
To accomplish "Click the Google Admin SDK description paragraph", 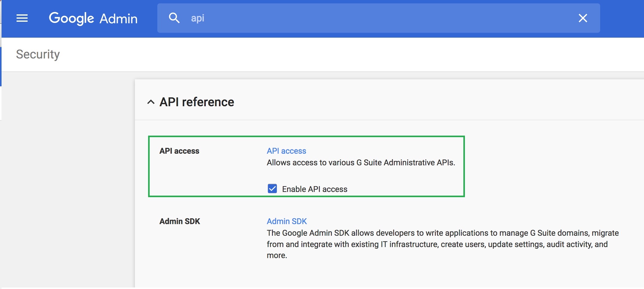I will [x=443, y=244].
